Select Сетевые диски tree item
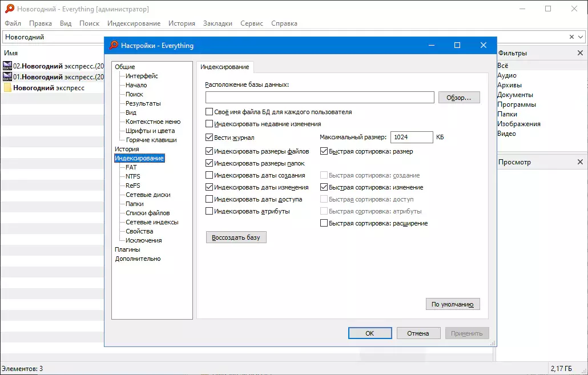 [148, 195]
